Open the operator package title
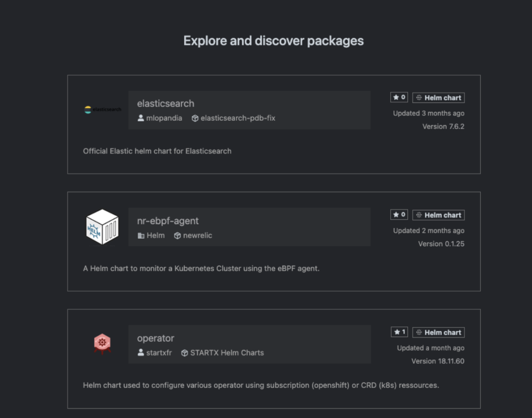 156,338
